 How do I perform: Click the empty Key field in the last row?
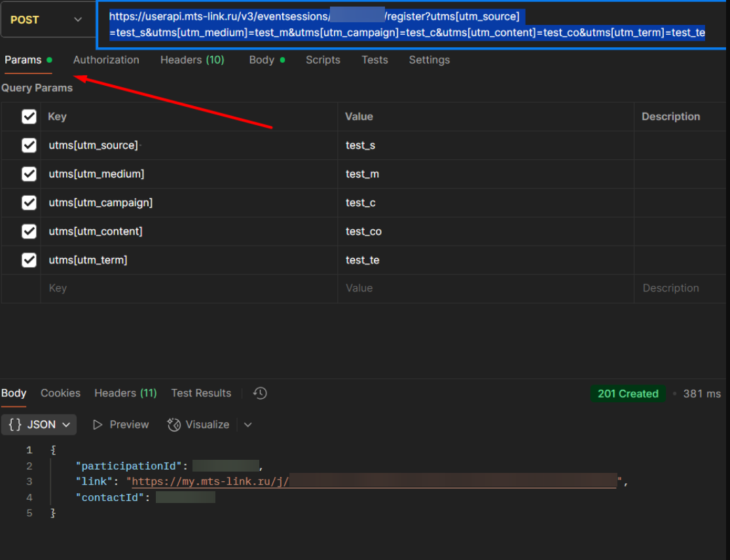(x=189, y=288)
